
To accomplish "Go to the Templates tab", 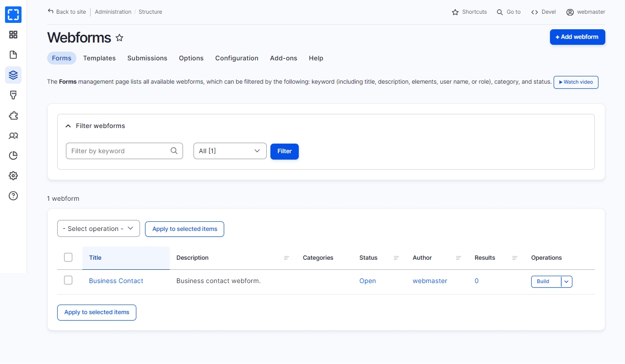I will [x=99, y=58].
